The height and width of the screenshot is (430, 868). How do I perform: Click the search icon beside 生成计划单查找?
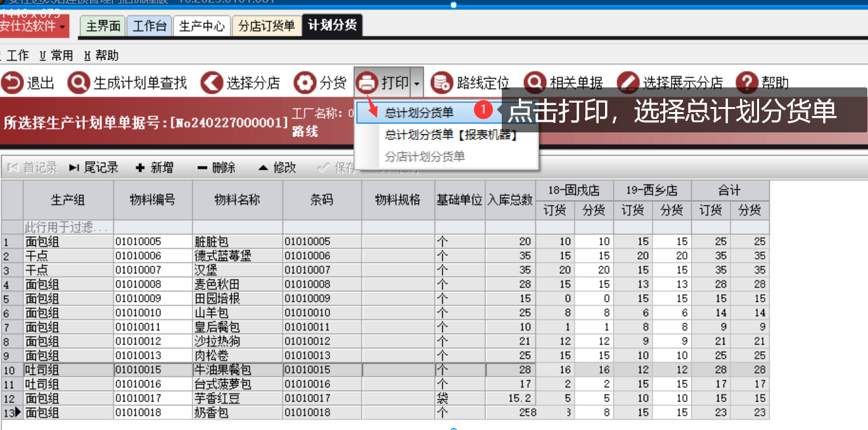(79, 82)
